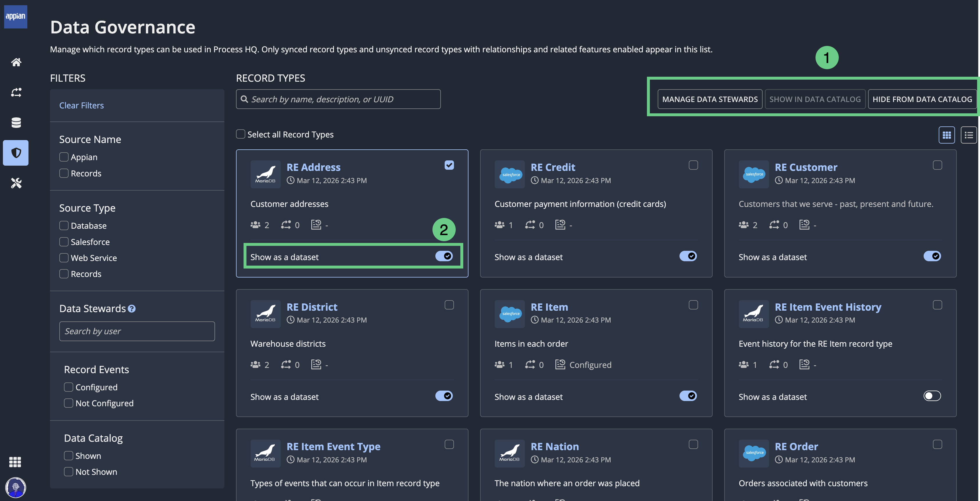Click the record events icon on RE Item card
This screenshot has height=501, width=980.
[x=560, y=364]
